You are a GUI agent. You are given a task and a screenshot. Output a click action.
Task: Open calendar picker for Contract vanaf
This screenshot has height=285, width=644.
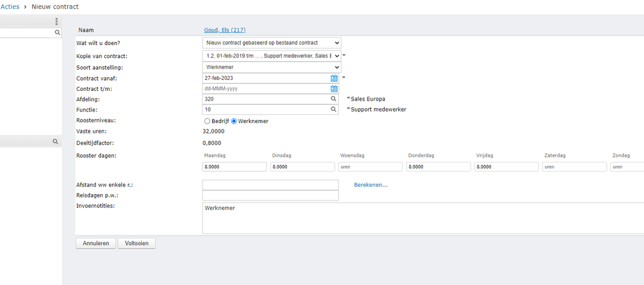point(334,78)
